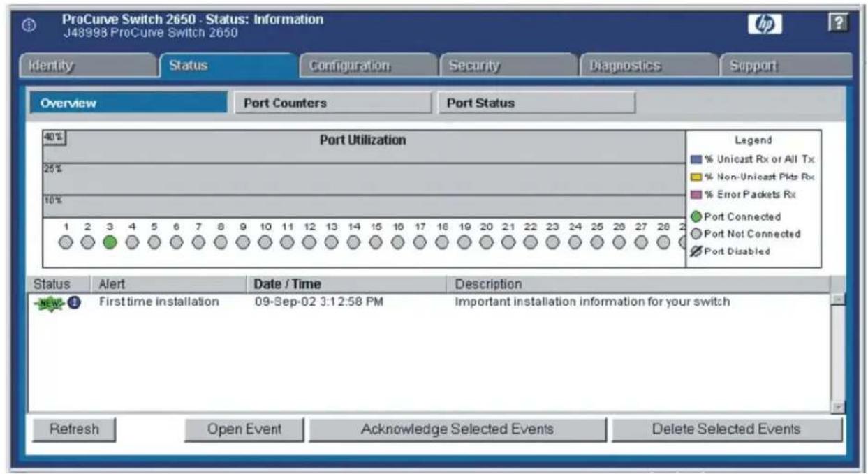Select port 26 indicator circle

(619, 242)
